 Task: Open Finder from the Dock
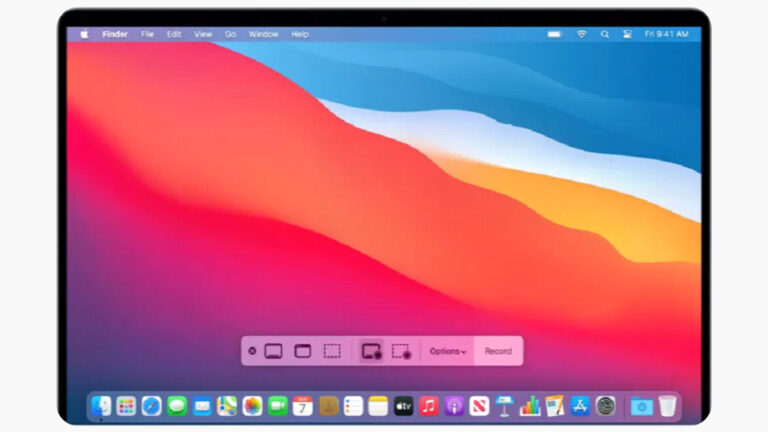101,406
